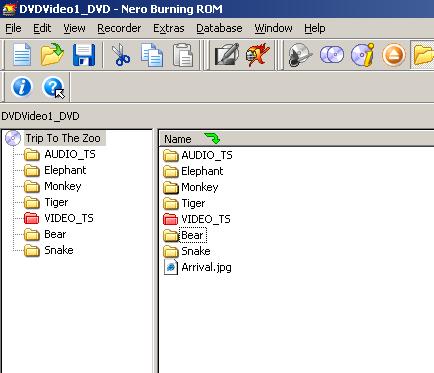The image size is (434, 373).
Task: Click the Arrival.jpg image file icon
Action: (171, 267)
